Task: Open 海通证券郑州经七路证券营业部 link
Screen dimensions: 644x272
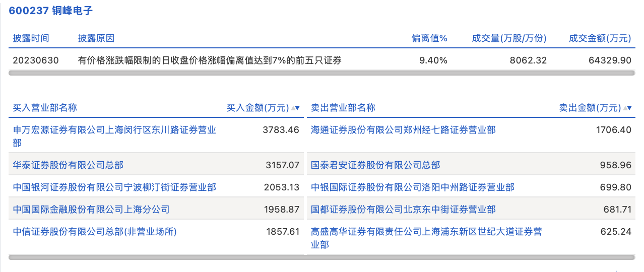Action: click(x=403, y=130)
